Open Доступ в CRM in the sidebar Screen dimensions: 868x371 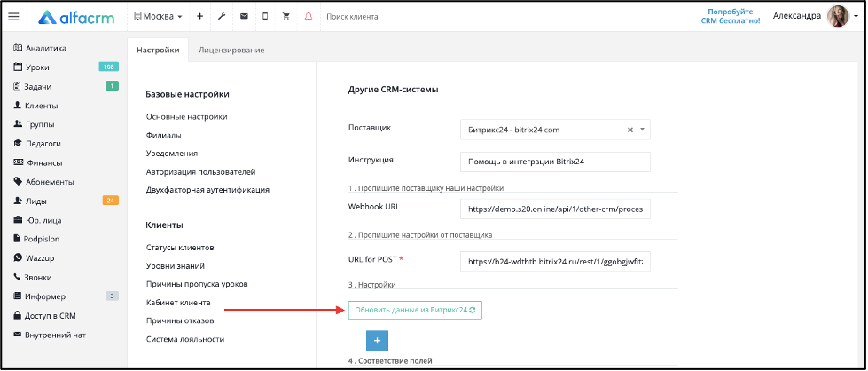pos(44,316)
